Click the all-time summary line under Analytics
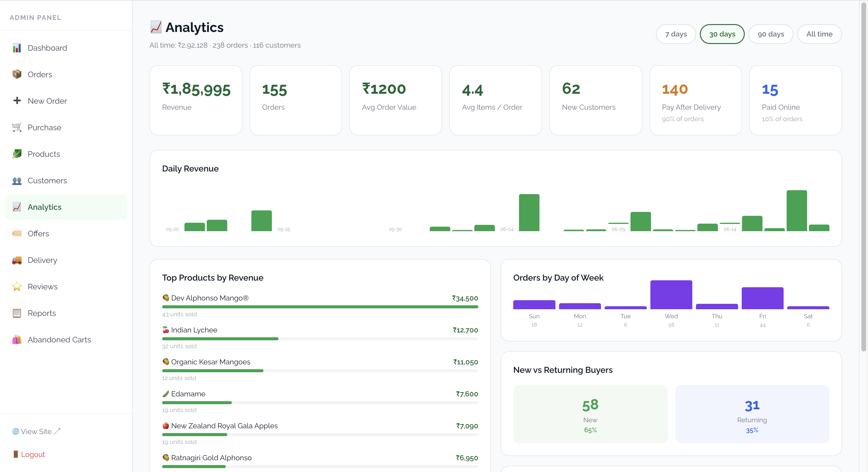868x472 pixels. pos(225,45)
